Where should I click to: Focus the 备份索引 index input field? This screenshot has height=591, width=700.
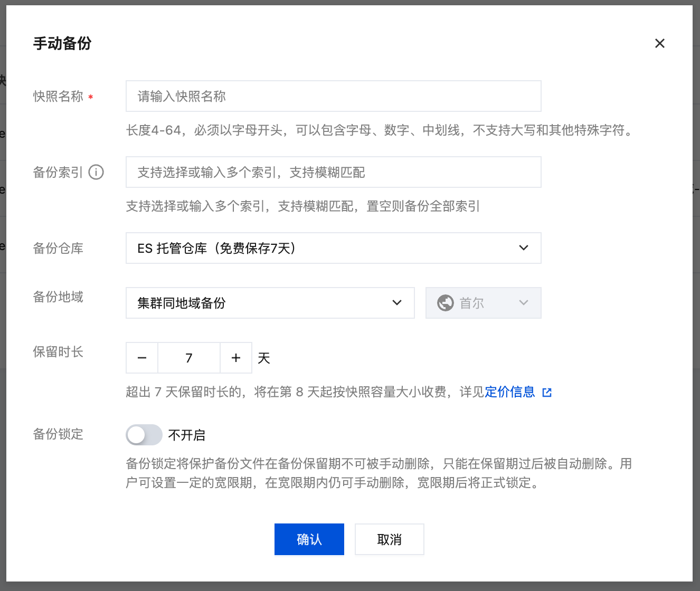point(333,172)
